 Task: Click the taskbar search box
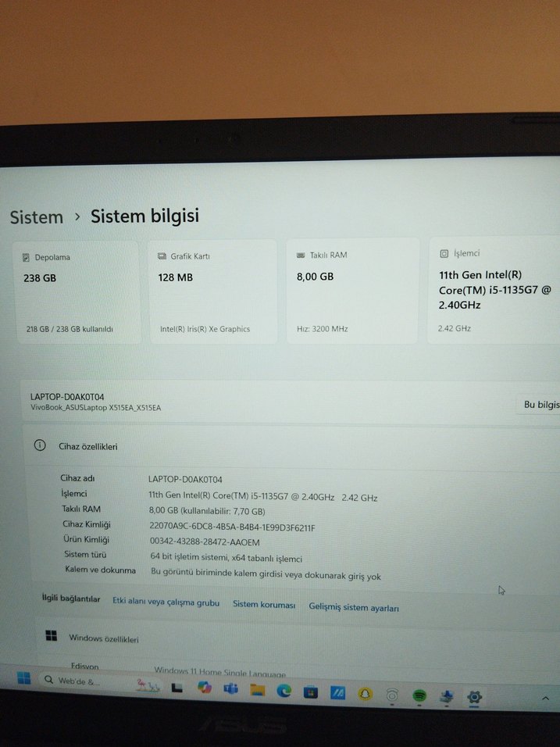pos(101,681)
